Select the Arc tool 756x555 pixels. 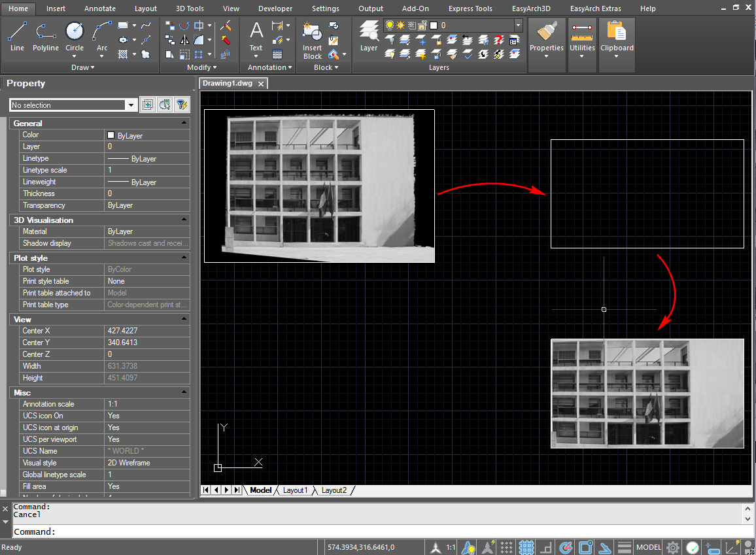pos(102,31)
